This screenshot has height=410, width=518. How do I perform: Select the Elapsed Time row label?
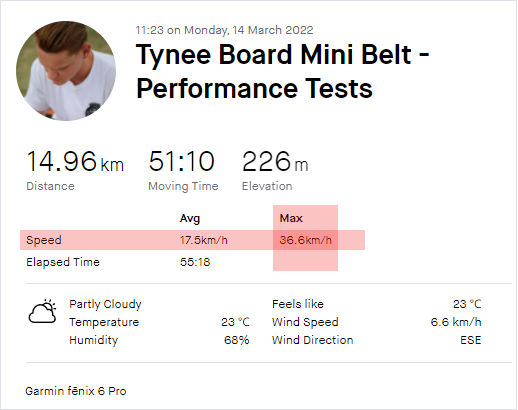[63, 262]
